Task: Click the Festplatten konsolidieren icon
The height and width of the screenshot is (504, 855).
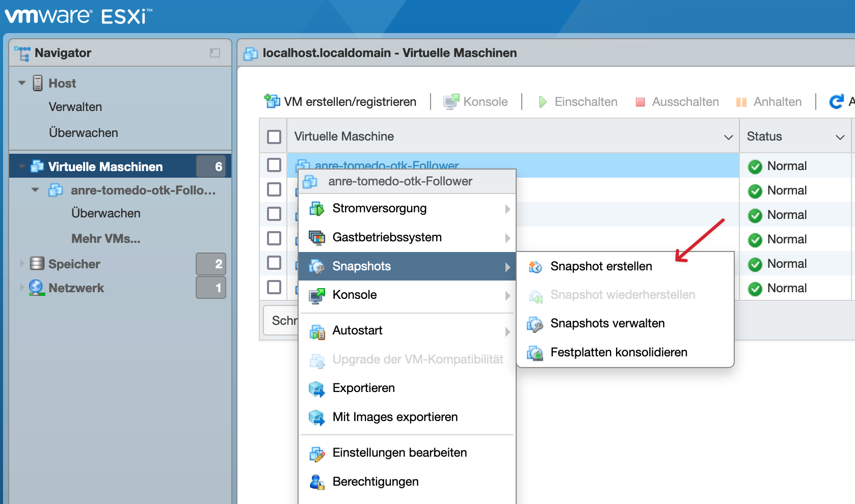Action: pyautogui.click(x=535, y=353)
